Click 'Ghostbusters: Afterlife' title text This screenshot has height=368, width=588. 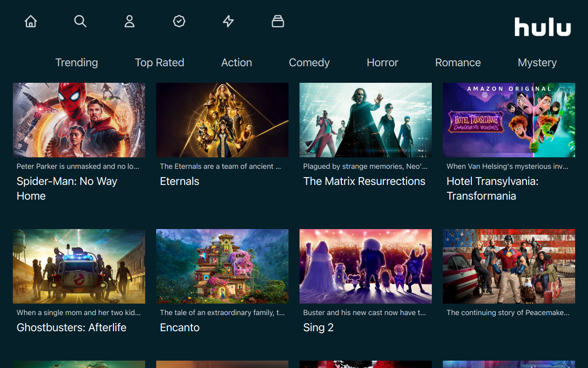72,328
